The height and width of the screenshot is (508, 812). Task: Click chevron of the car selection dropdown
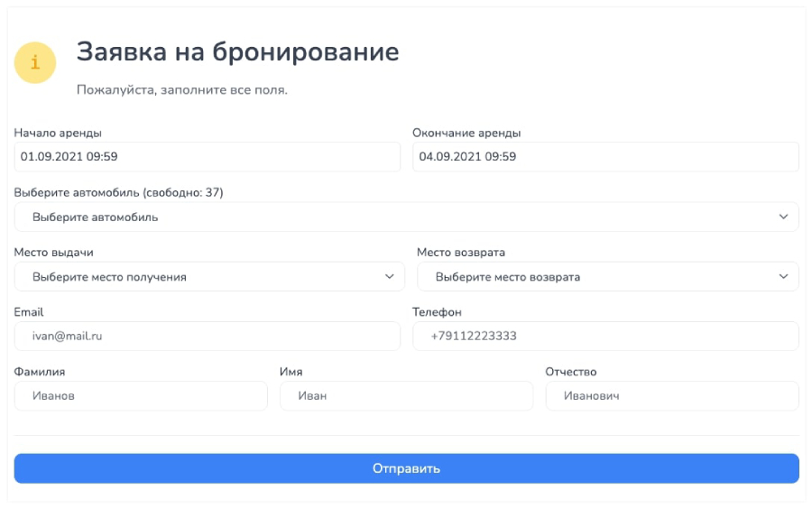click(x=783, y=217)
